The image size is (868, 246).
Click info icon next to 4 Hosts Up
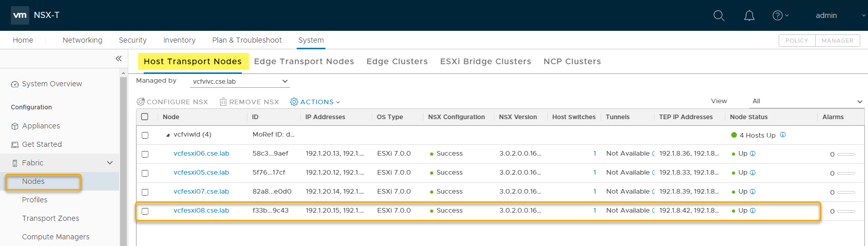[x=783, y=135]
